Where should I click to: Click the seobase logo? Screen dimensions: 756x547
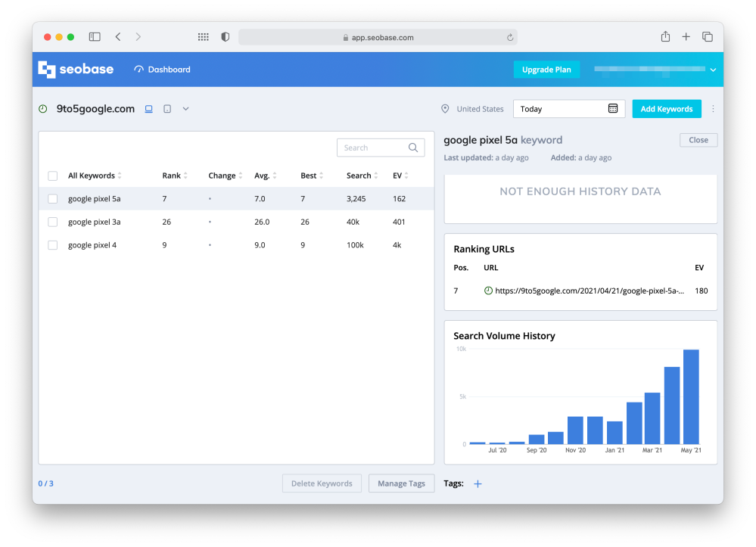point(76,70)
